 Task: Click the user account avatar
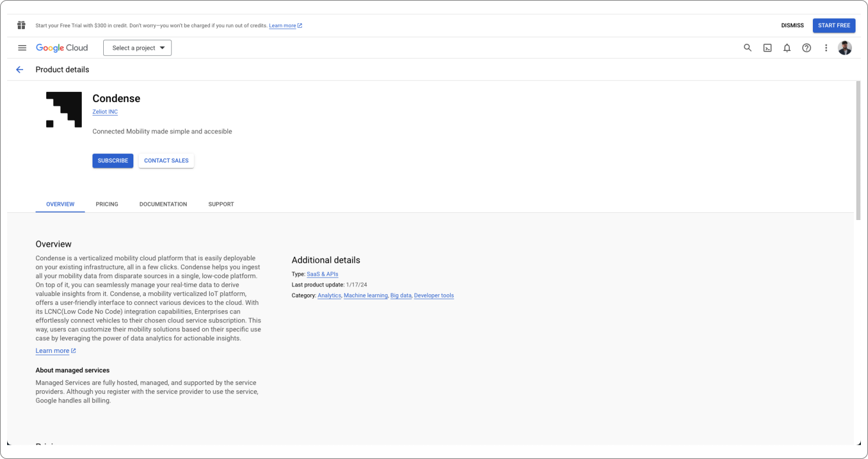(845, 48)
